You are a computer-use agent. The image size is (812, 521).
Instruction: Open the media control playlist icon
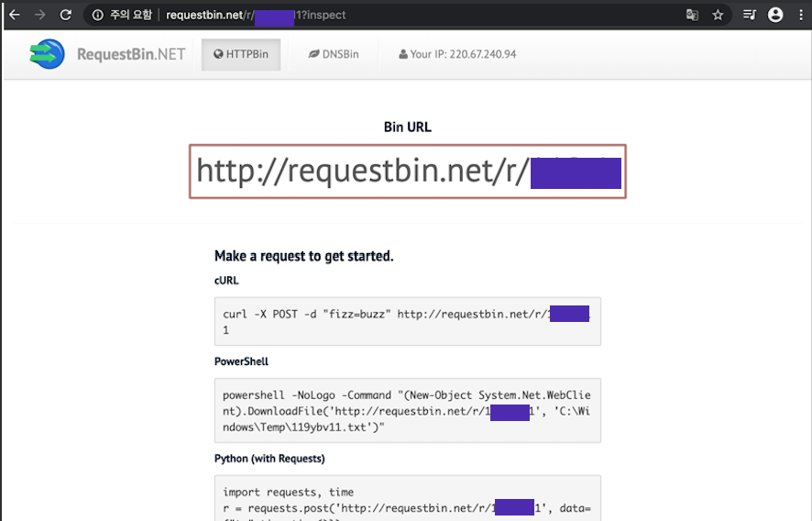pos(750,15)
